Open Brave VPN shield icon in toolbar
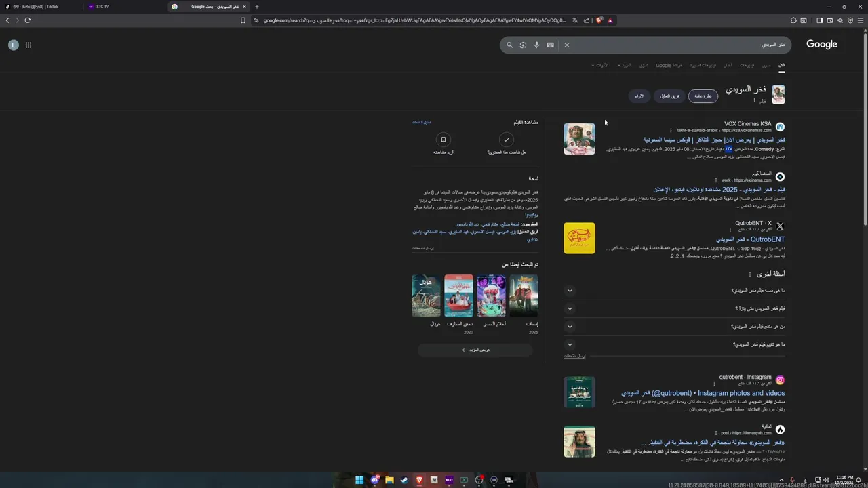Viewport: 868px width, 488px height. [x=850, y=20]
